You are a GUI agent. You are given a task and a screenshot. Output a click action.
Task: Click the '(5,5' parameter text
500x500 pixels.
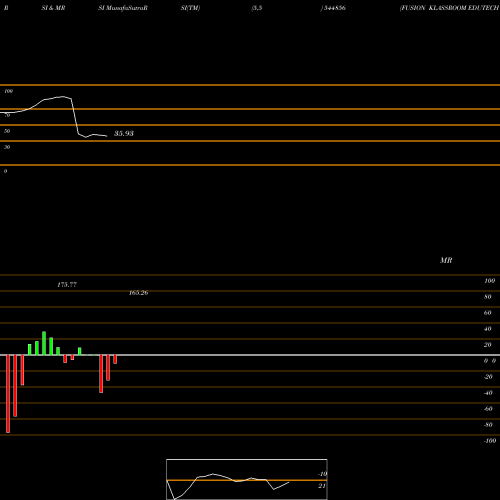(x=257, y=8)
